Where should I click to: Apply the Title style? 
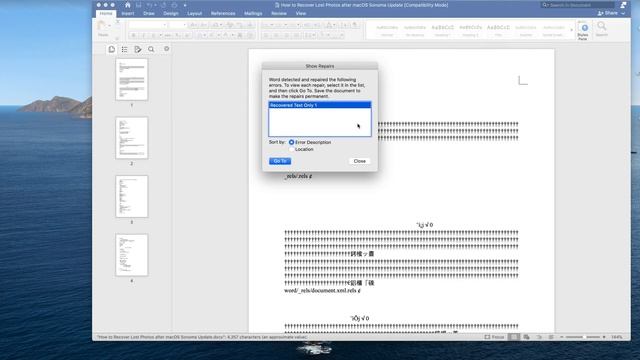click(498, 31)
